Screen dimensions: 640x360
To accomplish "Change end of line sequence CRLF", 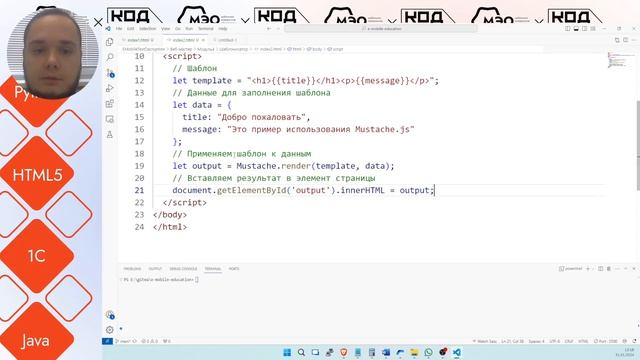I will (569, 341).
